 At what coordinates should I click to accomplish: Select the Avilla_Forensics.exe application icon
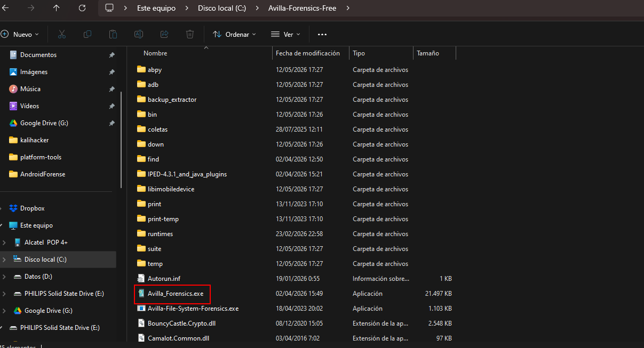tap(141, 293)
